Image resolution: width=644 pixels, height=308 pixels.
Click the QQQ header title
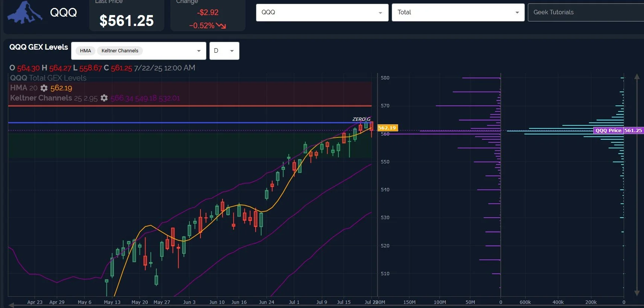64,12
